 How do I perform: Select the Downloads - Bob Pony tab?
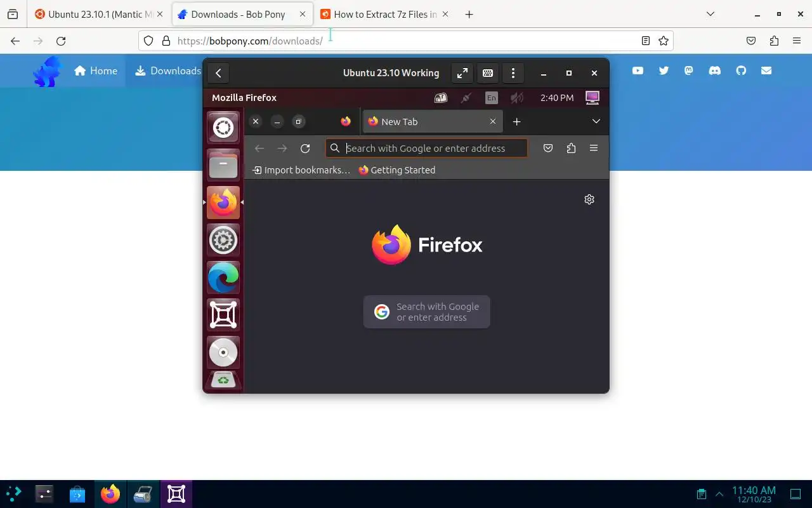click(x=242, y=14)
